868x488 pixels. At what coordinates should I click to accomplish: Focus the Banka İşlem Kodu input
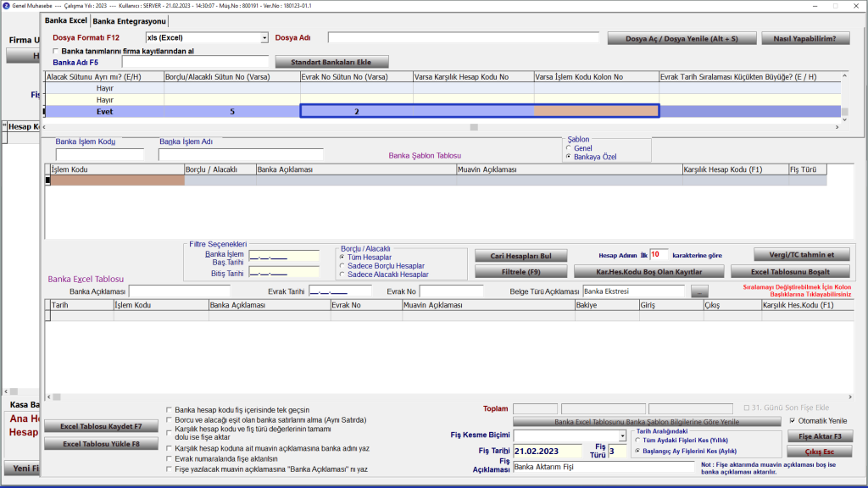pyautogui.click(x=100, y=154)
